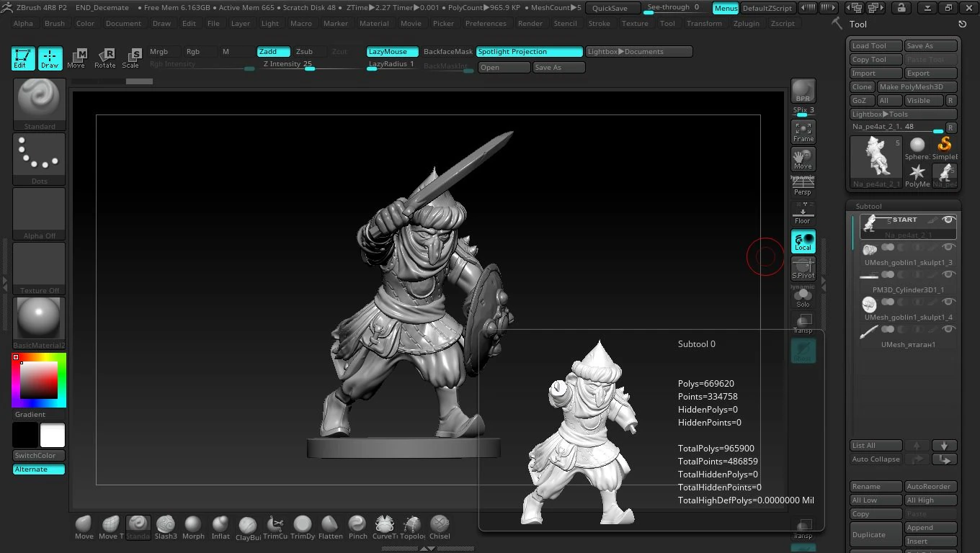The image size is (980, 553).
Task: Click the Load Tool button
Action: 876,45
